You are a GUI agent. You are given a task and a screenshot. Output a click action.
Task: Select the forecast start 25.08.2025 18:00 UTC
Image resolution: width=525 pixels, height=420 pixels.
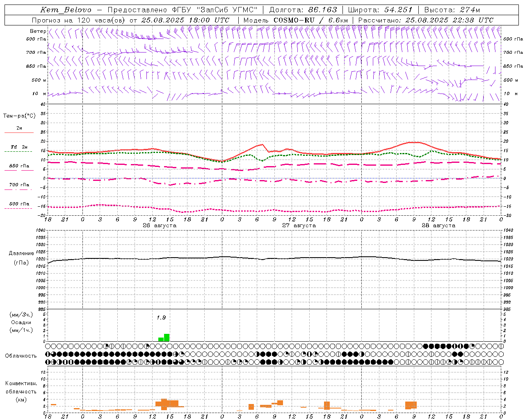pos(185,20)
